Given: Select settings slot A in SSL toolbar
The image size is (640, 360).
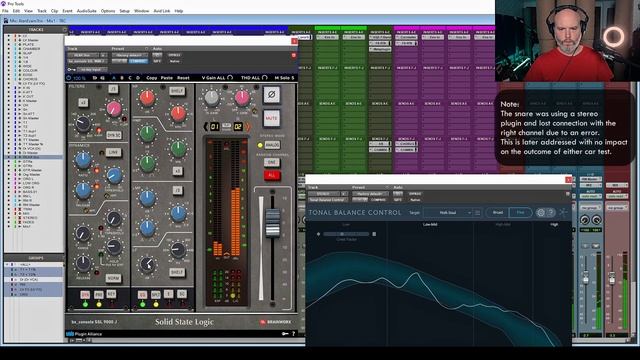Looking at the screenshot, I should [113, 78].
